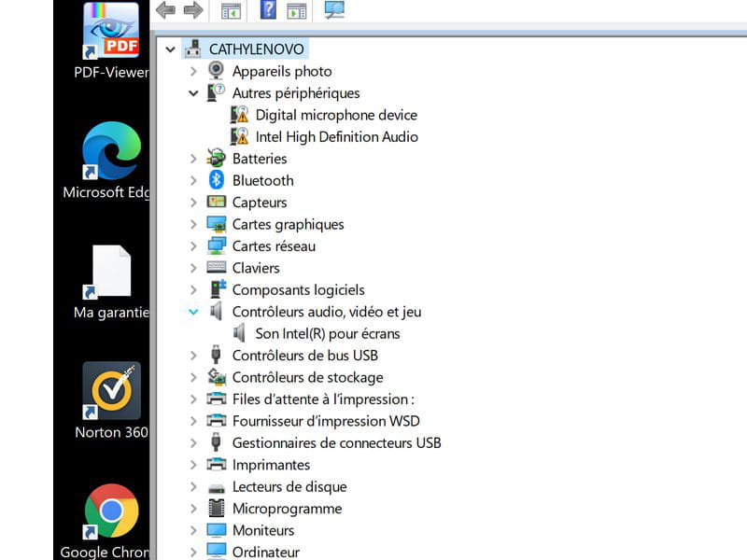Screen dimensions: 747x560
Task: Expand Files d'attente à l'impression
Action: pyautogui.click(x=193, y=399)
